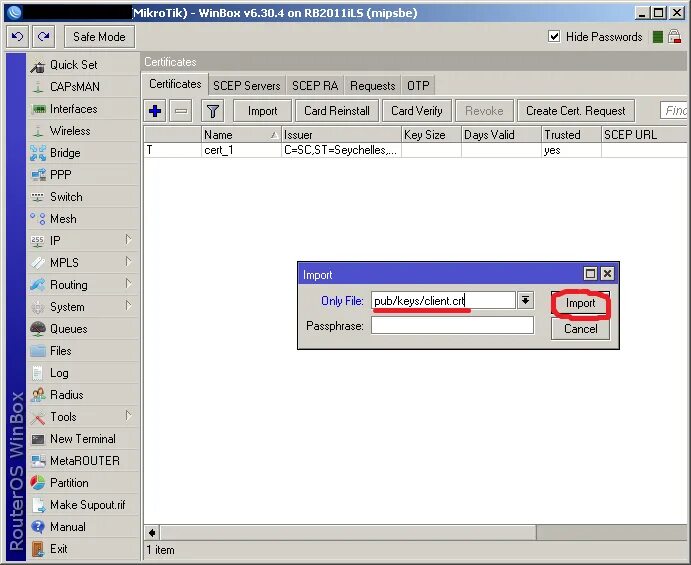Image resolution: width=691 pixels, height=565 pixels.
Task: Click the horizontal scrollbar left arrow
Action: click(x=152, y=533)
